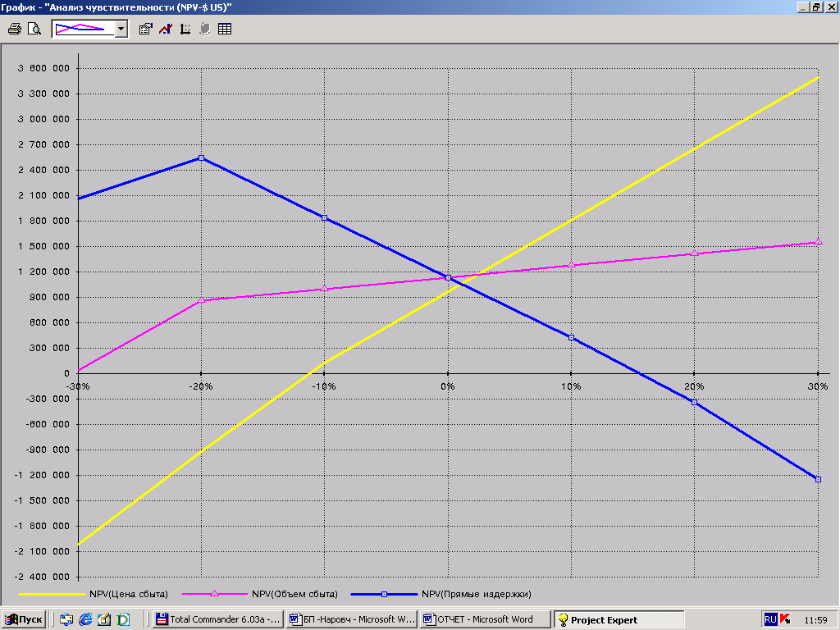Click the -30% x-axis label
The width and height of the screenshot is (840, 630).
pyautogui.click(x=78, y=386)
